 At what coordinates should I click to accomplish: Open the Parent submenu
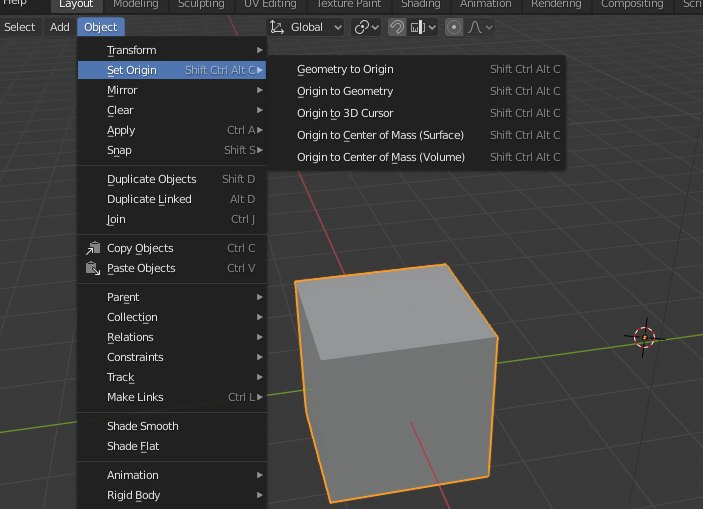(172, 297)
